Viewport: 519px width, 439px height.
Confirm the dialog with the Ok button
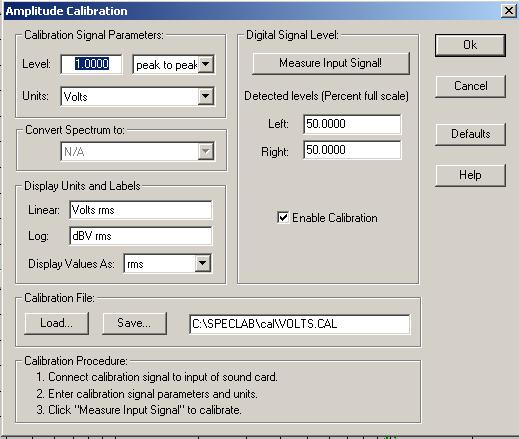470,45
